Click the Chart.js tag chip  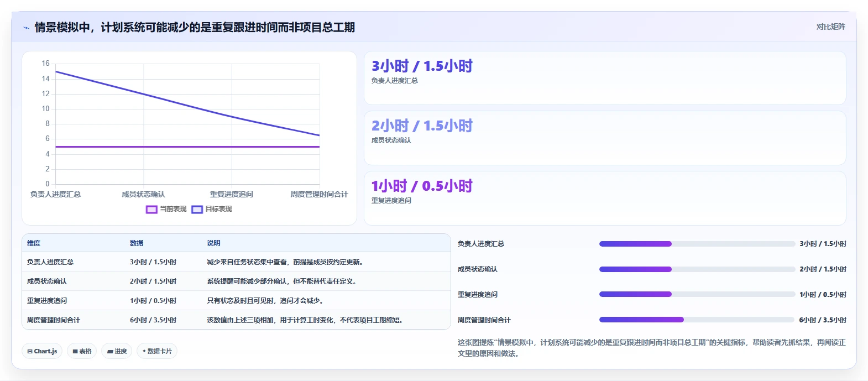point(42,351)
